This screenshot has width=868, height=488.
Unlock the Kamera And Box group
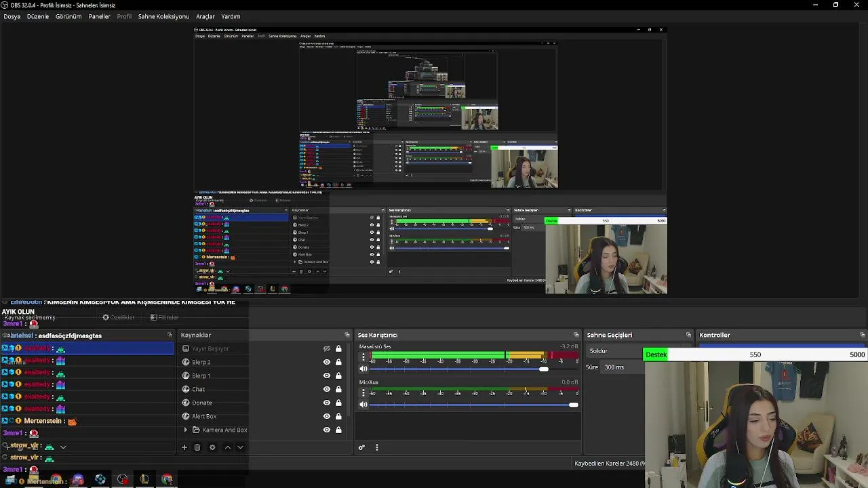click(x=338, y=430)
